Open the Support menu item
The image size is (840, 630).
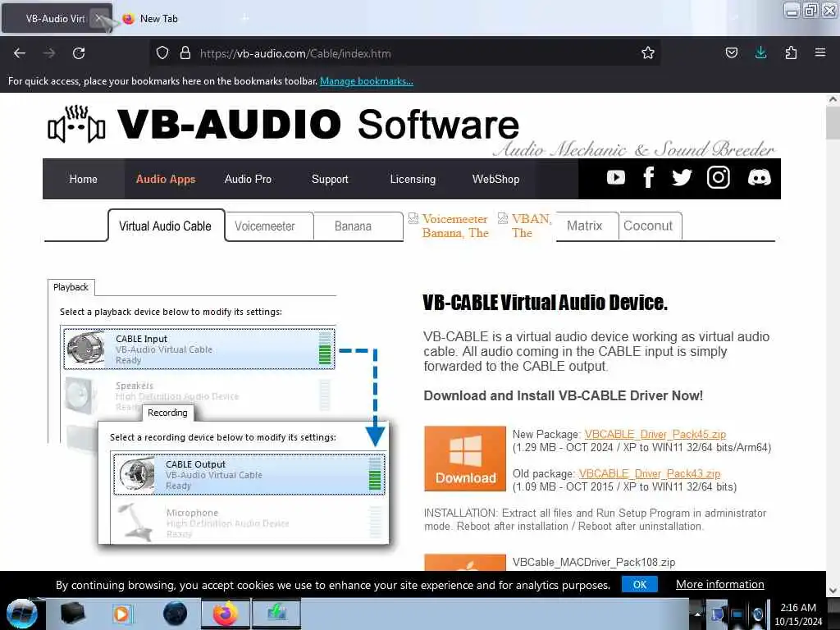click(x=330, y=179)
